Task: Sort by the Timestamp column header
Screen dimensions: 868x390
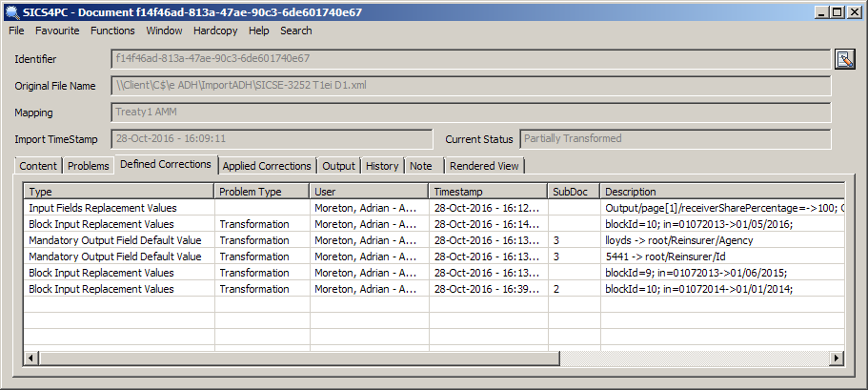Action: click(486, 192)
